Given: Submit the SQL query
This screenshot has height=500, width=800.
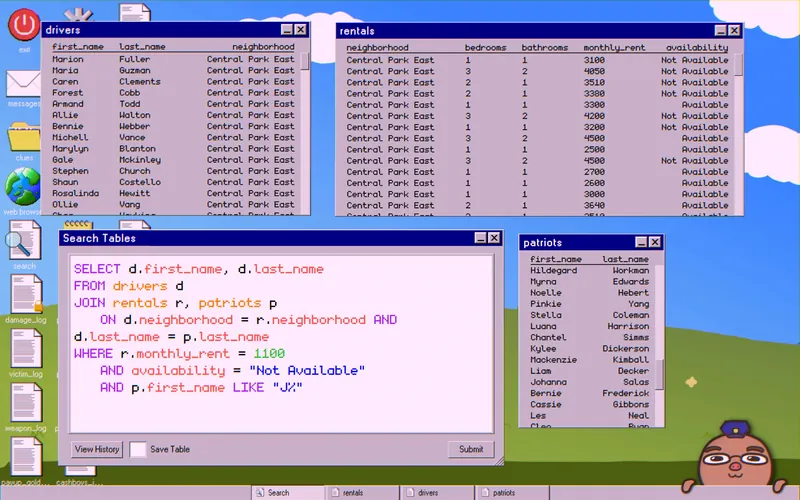Looking at the screenshot, I should point(471,449).
